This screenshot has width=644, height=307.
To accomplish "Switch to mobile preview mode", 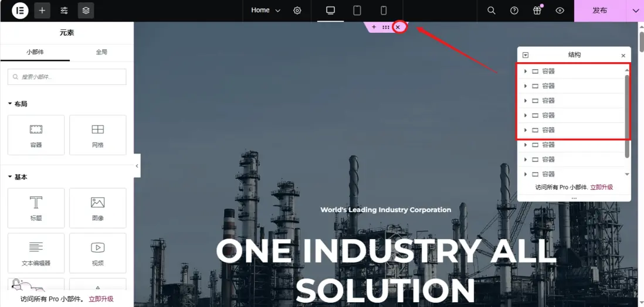I will click(384, 11).
